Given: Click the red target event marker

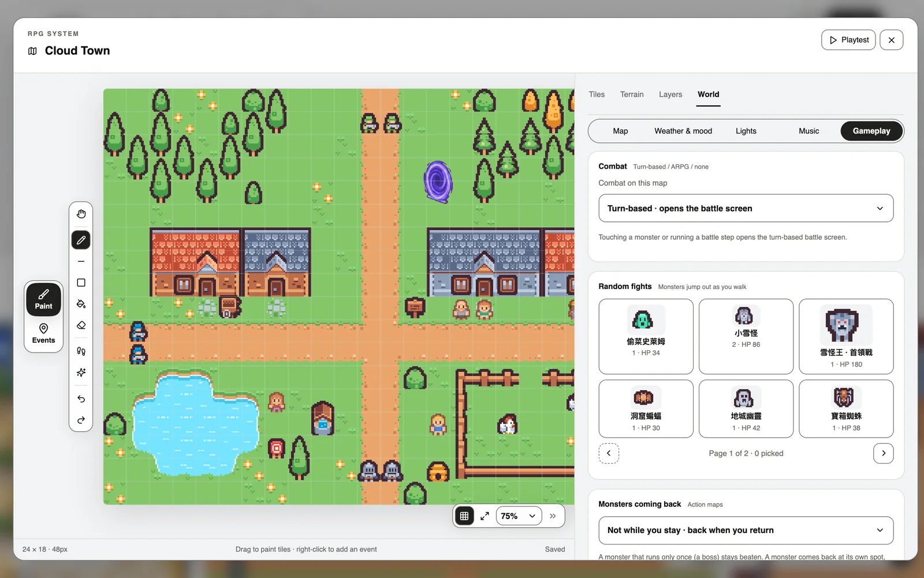Looking at the screenshot, I should click(x=277, y=449).
